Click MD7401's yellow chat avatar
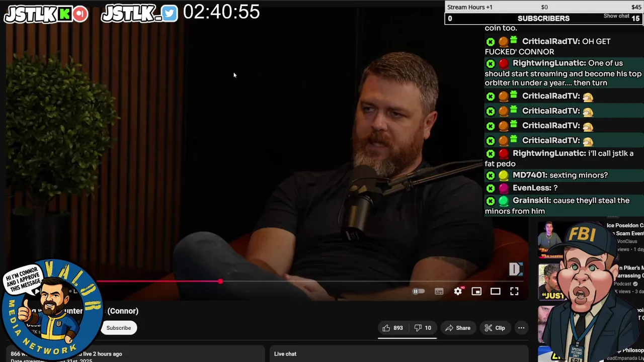The height and width of the screenshot is (362, 644). coord(504,175)
